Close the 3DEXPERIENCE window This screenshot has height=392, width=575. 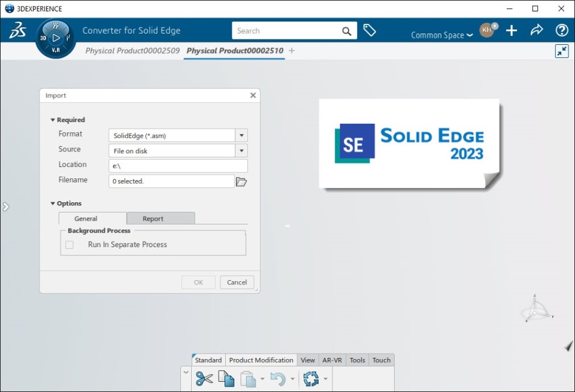(561, 8)
